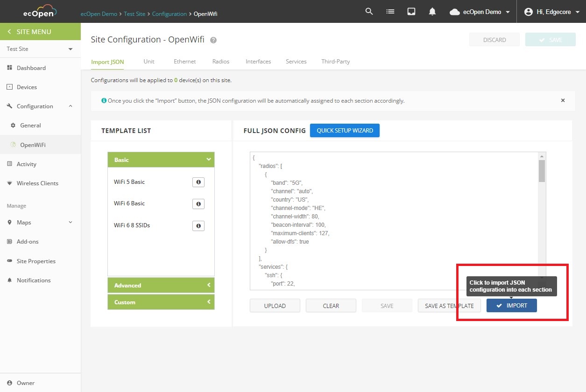Click the Add-ons icon in sidebar
The width and height of the screenshot is (586, 392).
coord(9,241)
